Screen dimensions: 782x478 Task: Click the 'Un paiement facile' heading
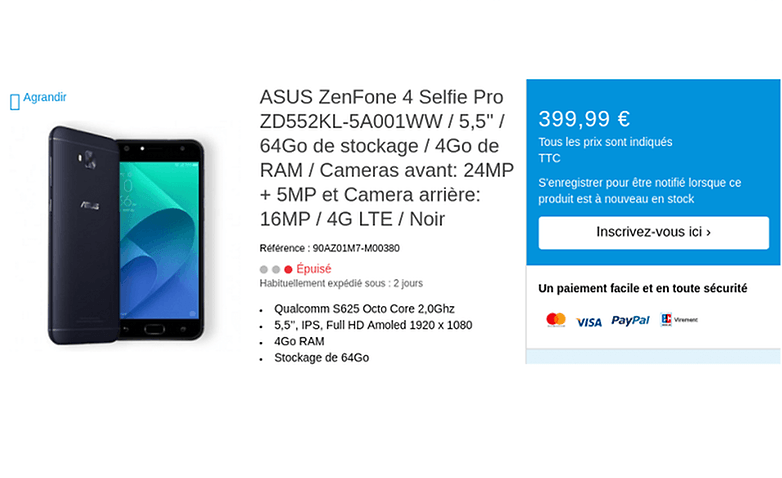642,288
